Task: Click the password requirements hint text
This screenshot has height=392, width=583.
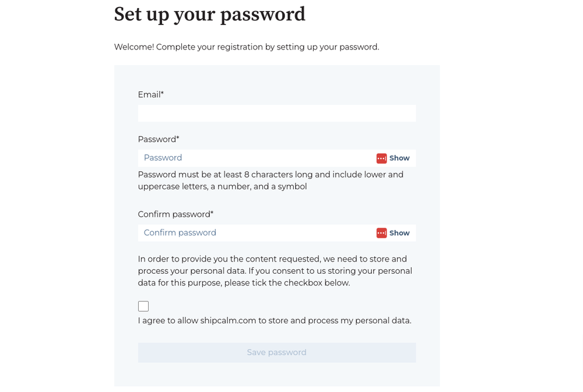Action: pyautogui.click(x=271, y=180)
